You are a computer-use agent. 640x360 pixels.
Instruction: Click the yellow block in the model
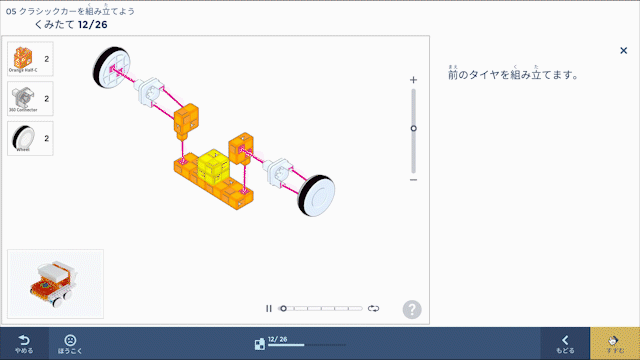213,167
